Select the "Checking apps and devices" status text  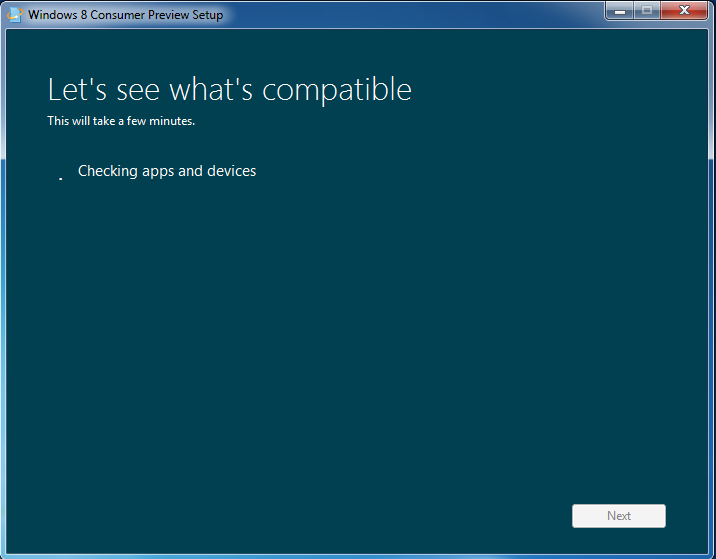(x=167, y=171)
